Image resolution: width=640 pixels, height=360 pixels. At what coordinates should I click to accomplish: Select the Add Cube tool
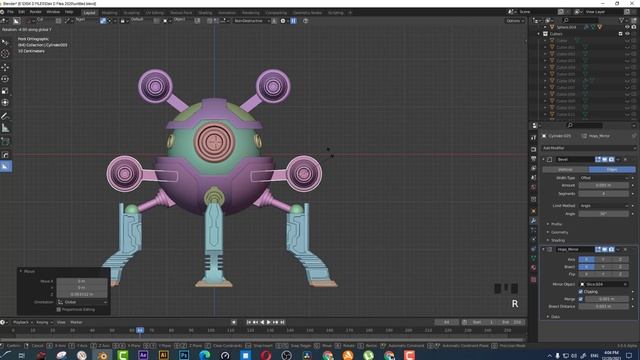coord(5,142)
